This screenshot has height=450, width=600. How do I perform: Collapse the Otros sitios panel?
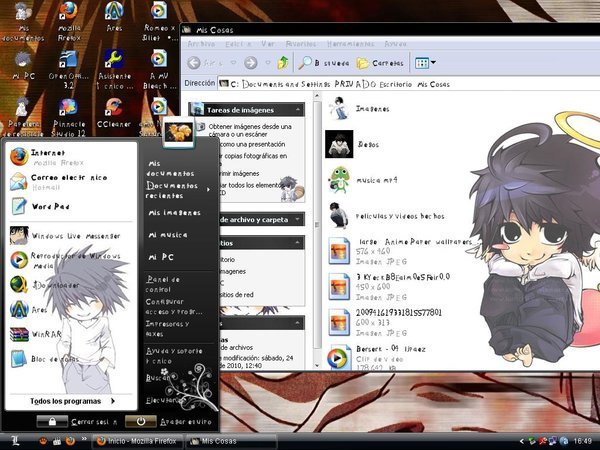(x=298, y=243)
